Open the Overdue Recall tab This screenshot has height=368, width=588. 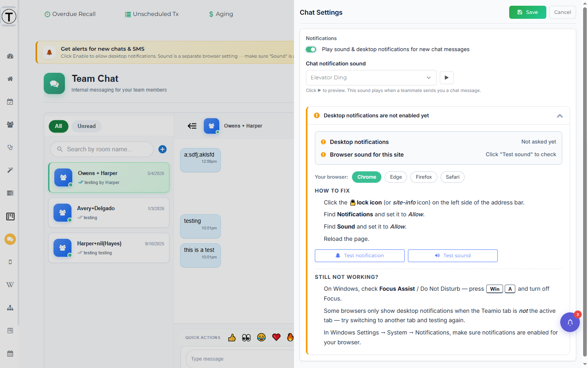[x=70, y=14]
